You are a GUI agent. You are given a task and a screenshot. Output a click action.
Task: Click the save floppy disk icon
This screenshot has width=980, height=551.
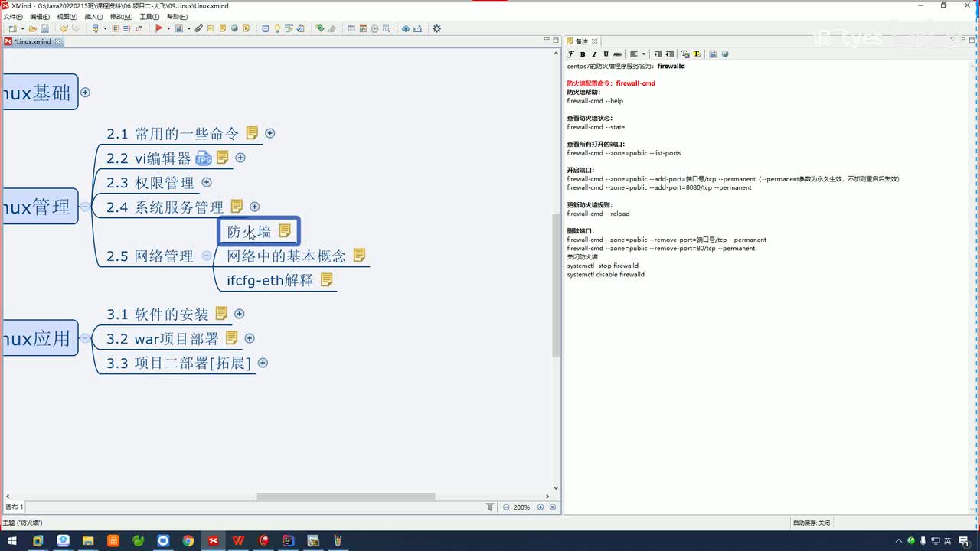point(45,29)
